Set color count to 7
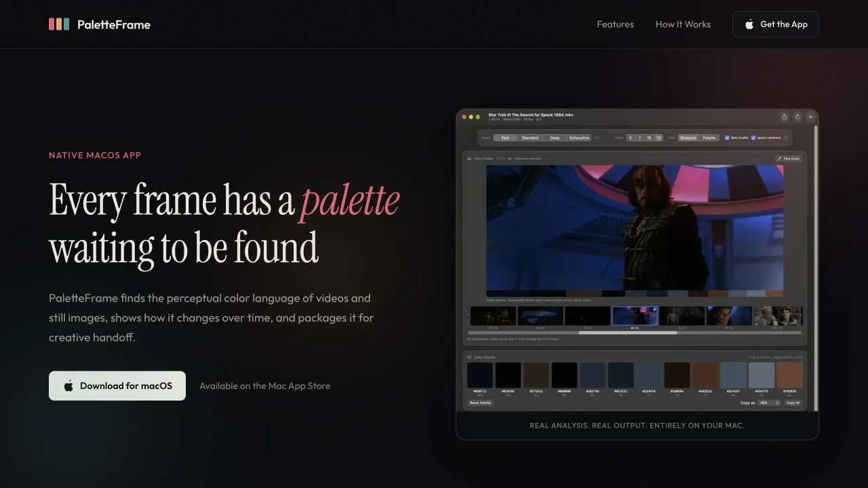 [639, 138]
